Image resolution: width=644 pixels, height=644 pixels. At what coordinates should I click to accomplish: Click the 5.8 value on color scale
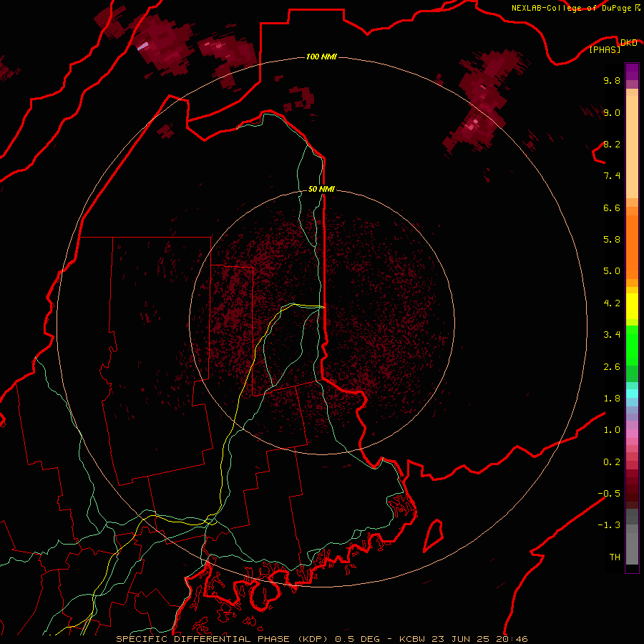[x=612, y=240]
